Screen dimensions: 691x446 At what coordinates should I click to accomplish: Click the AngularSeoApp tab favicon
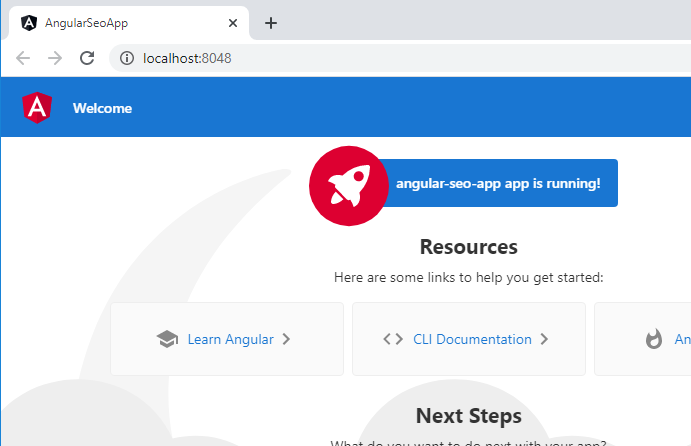29,23
